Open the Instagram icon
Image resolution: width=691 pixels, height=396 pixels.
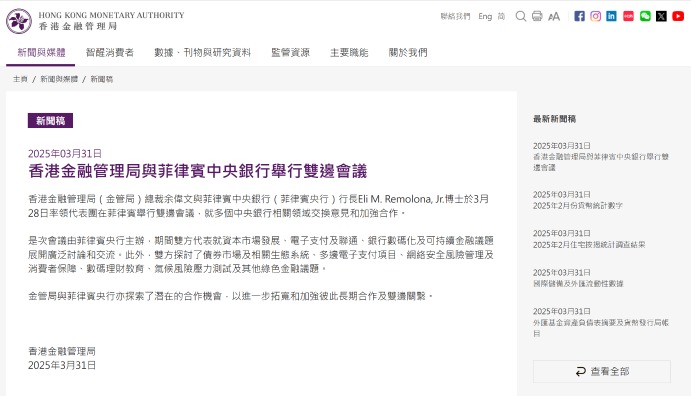pos(595,16)
